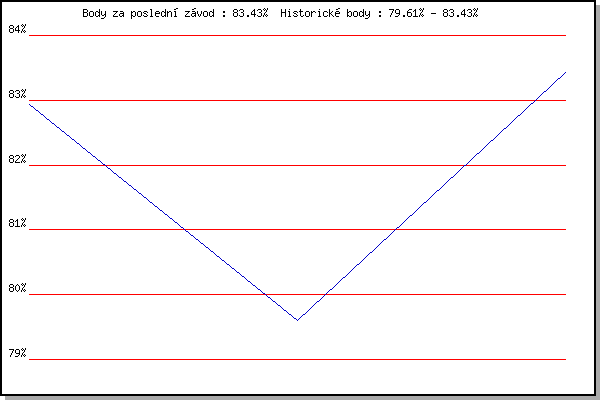
Task: Click the left starting point of the data line
Action: point(30,103)
